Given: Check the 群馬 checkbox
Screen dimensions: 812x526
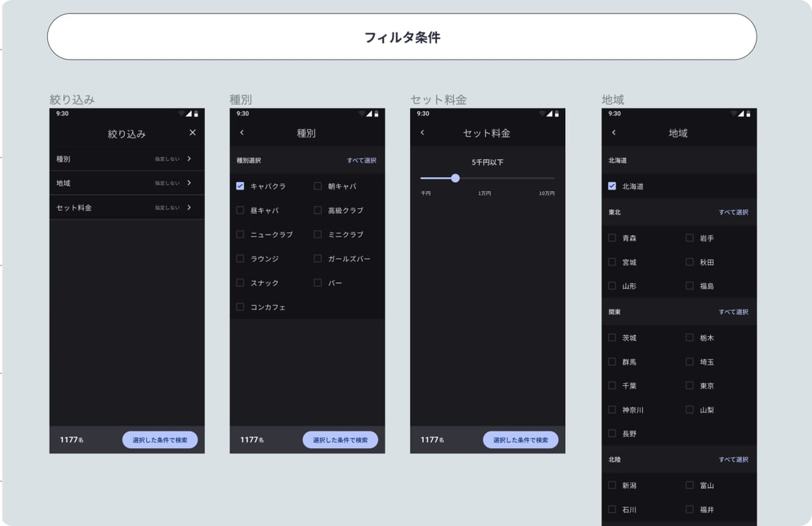Looking at the screenshot, I should tap(612, 362).
